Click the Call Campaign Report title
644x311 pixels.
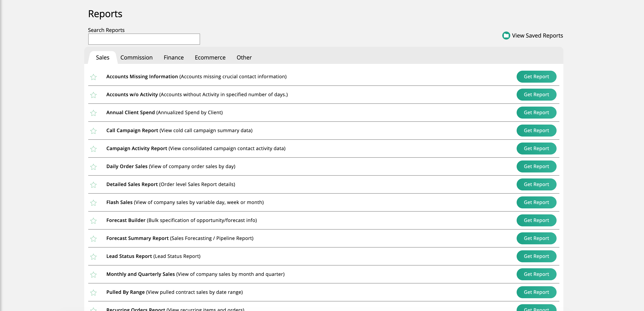[x=132, y=131]
